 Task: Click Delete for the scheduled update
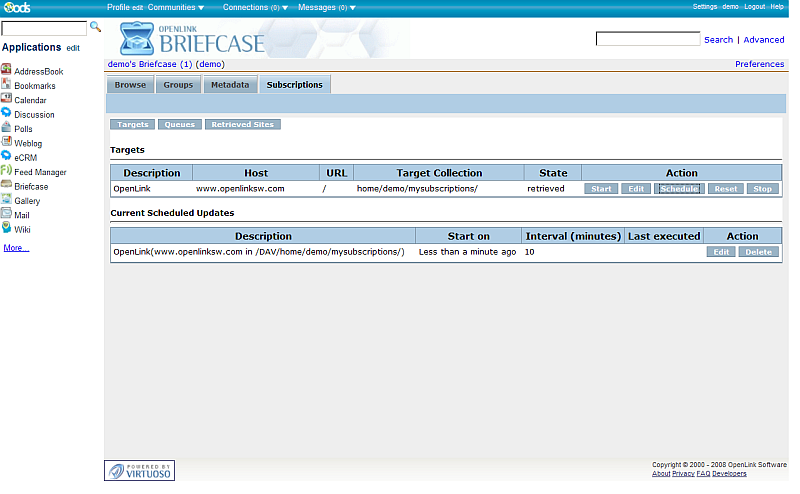[x=758, y=252]
